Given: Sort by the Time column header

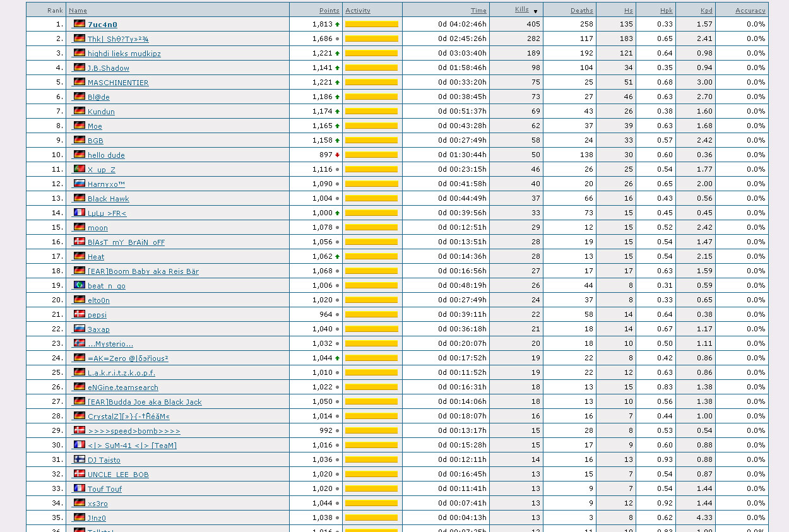Looking at the screenshot, I should [478, 11].
